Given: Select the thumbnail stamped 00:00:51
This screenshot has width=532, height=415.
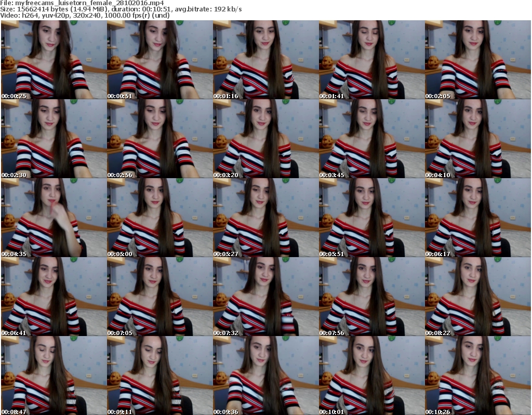Looking at the screenshot, I should pos(160,60).
